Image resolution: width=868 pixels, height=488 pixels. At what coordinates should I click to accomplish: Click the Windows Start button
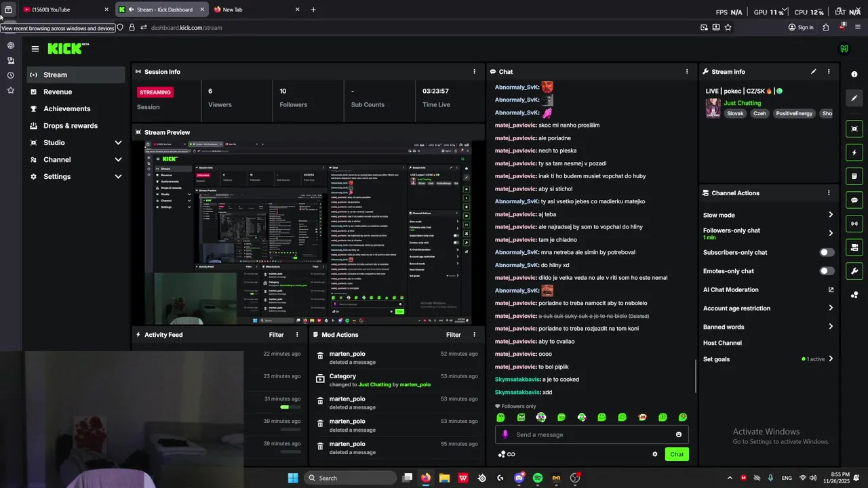[292, 478]
